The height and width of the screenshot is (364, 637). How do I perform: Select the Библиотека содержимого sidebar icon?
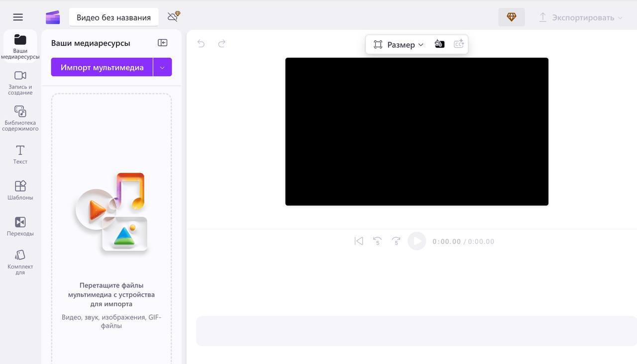[20, 118]
